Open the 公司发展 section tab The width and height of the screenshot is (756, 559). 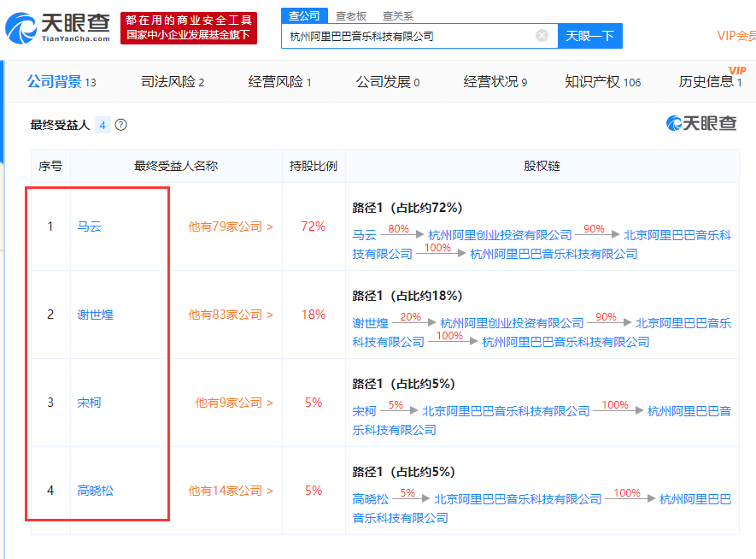pyautogui.click(x=388, y=81)
